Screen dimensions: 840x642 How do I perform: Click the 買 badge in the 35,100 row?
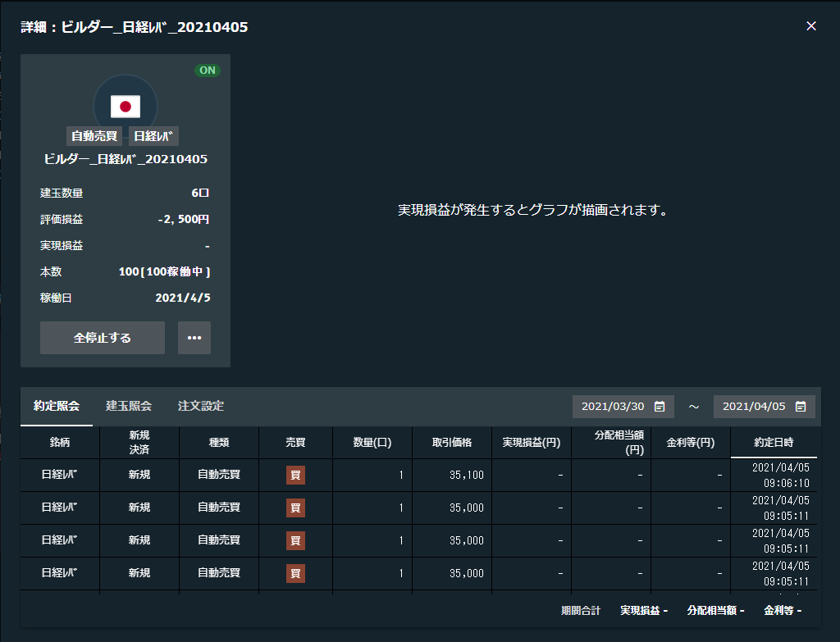295,476
